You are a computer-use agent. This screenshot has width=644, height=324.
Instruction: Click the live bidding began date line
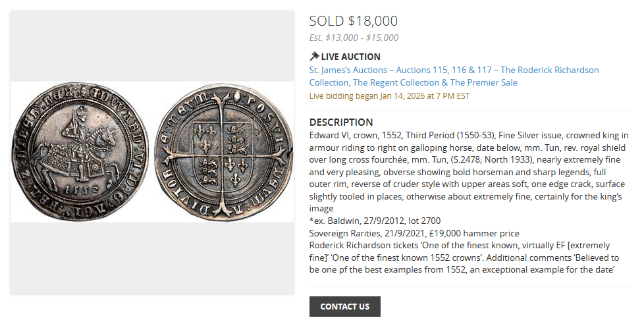[389, 95]
